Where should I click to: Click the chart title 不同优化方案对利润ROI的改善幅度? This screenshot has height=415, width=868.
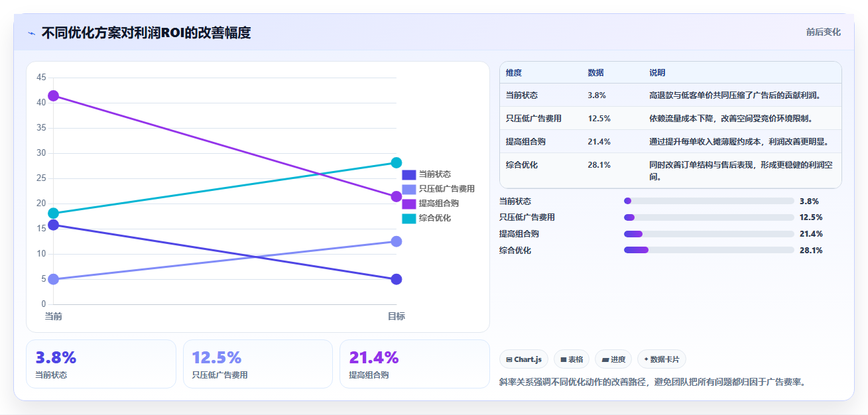click(x=146, y=32)
